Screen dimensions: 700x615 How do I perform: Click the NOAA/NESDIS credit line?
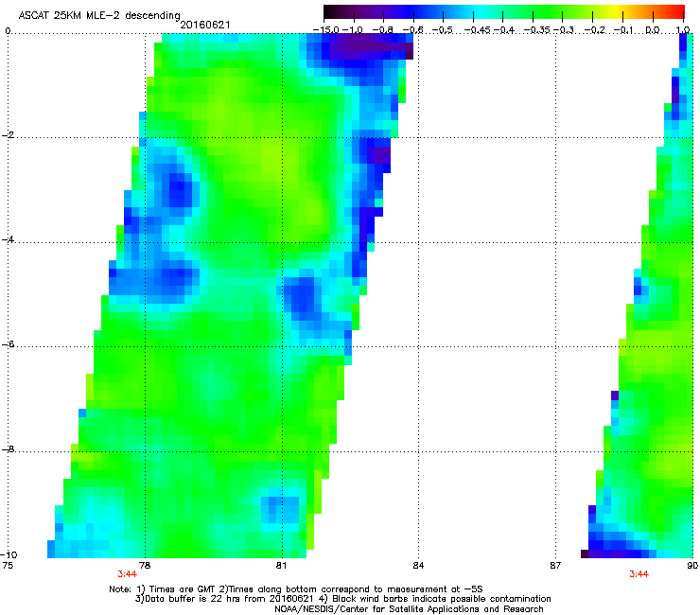pos(409,608)
